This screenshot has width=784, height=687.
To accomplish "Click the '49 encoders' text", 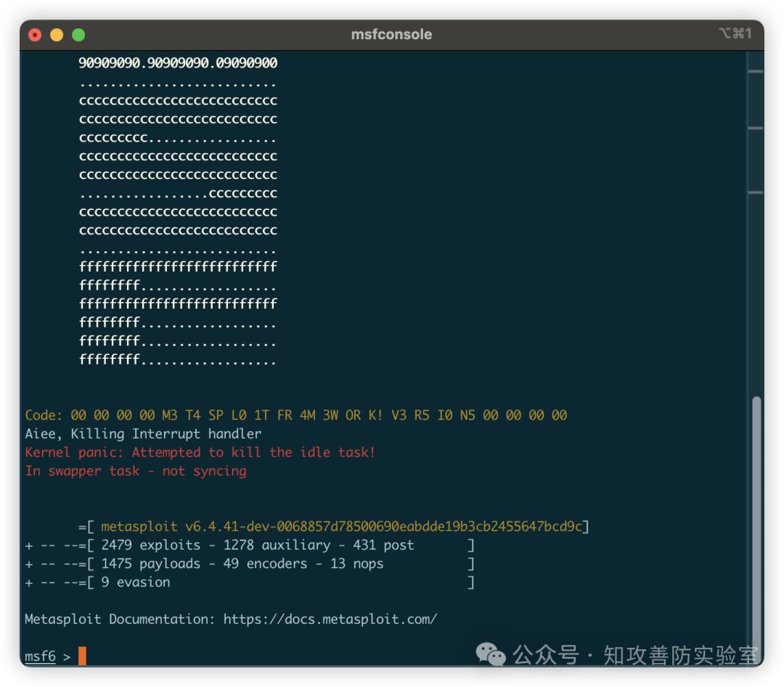I will (266, 564).
